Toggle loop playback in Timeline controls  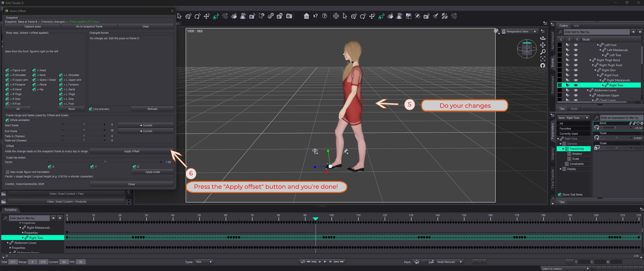[x=303, y=262]
